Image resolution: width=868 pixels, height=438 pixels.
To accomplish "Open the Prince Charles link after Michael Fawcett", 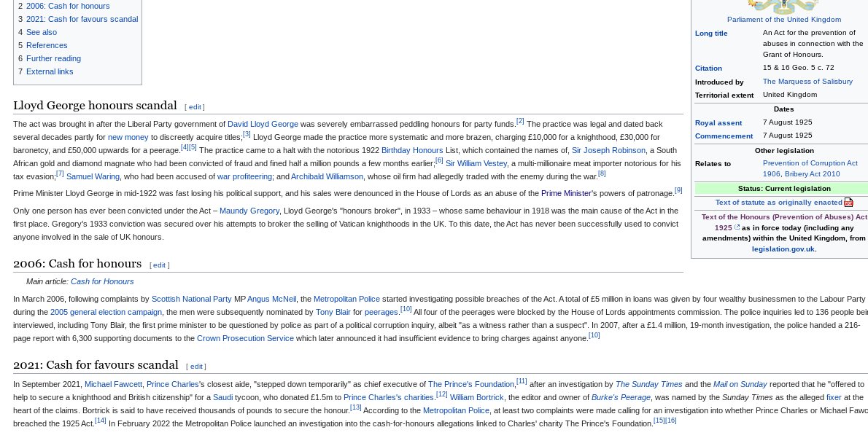I will pyautogui.click(x=172, y=385).
